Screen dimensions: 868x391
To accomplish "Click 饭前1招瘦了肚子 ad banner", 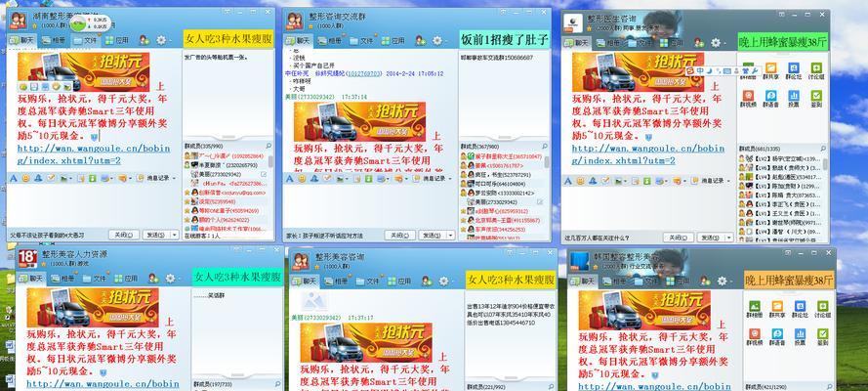I will tap(504, 39).
